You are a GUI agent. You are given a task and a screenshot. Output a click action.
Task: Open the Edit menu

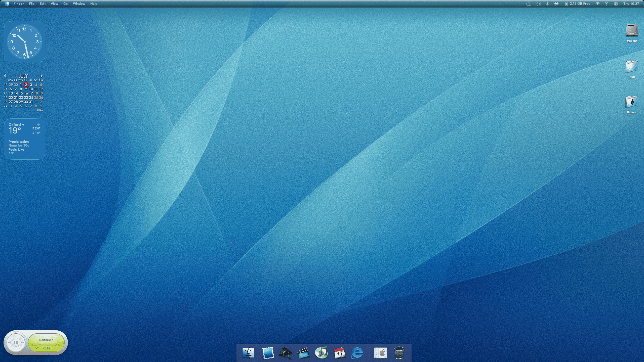43,4
